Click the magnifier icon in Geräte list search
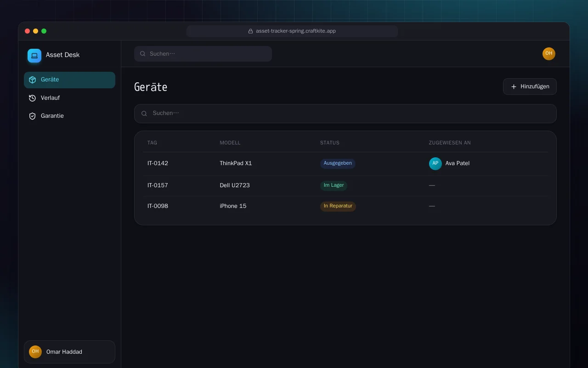Image resolution: width=588 pixels, height=368 pixels. pos(144,114)
